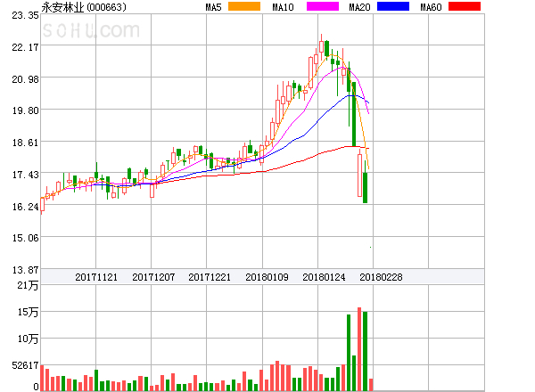Click the highest-peak red candlestick near 22.17
This screenshot has height=392, width=535.
(321, 46)
